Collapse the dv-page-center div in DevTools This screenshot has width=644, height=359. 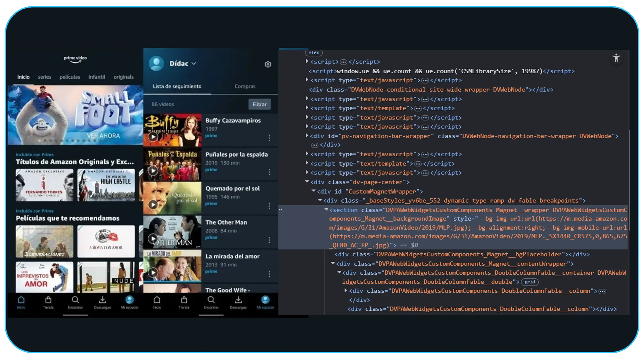click(x=307, y=182)
